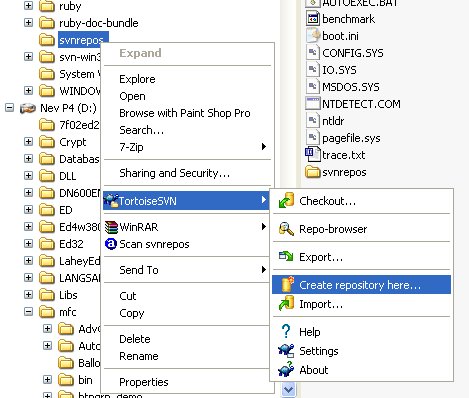Open the Send To submenu arrow
Image resolution: width=469 pixels, height=398 pixels.
(264, 269)
